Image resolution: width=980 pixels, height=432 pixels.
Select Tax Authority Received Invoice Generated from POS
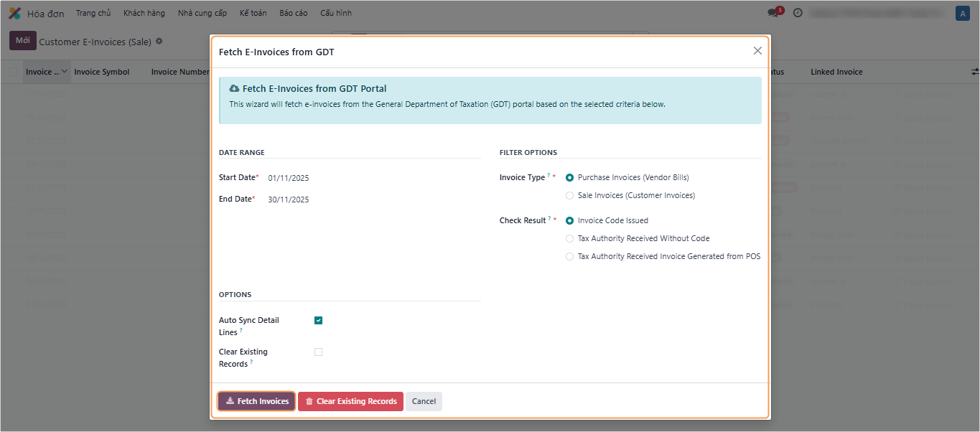570,256
